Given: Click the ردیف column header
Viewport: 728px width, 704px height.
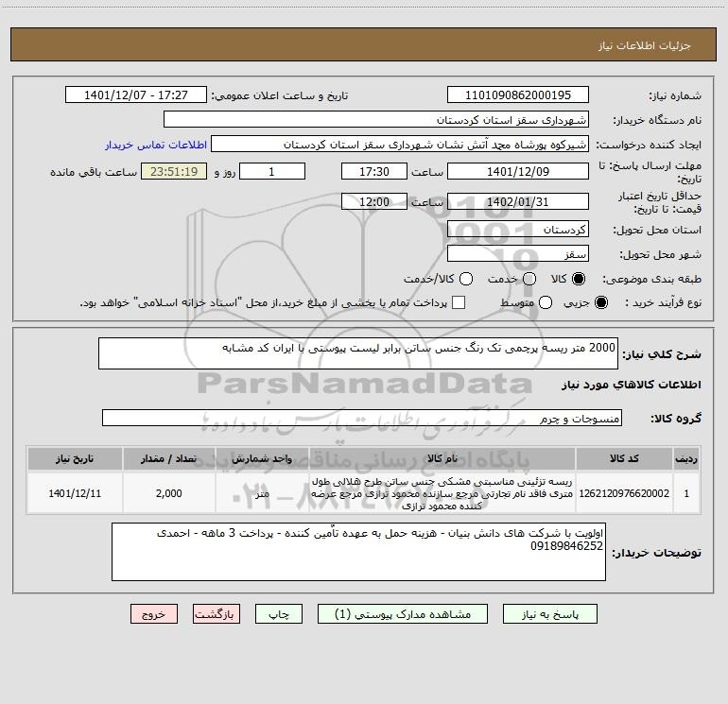Looking at the screenshot, I should click(x=686, y=458).
